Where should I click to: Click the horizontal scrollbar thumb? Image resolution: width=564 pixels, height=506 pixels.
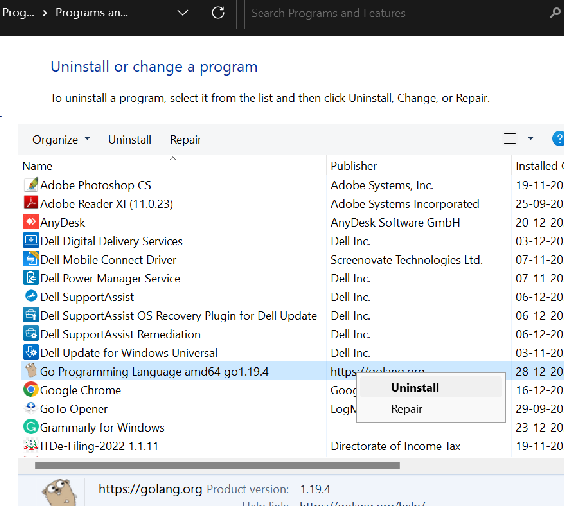pyautogui.click(x=217, y=465)
